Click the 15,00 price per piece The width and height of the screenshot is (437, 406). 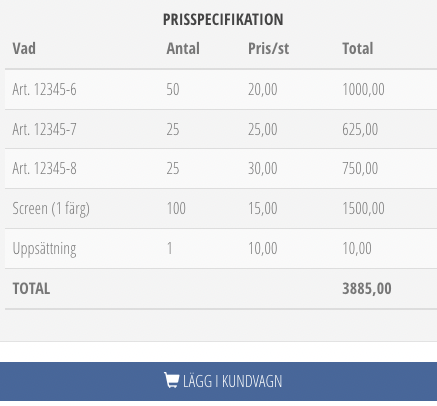[263, 209]
